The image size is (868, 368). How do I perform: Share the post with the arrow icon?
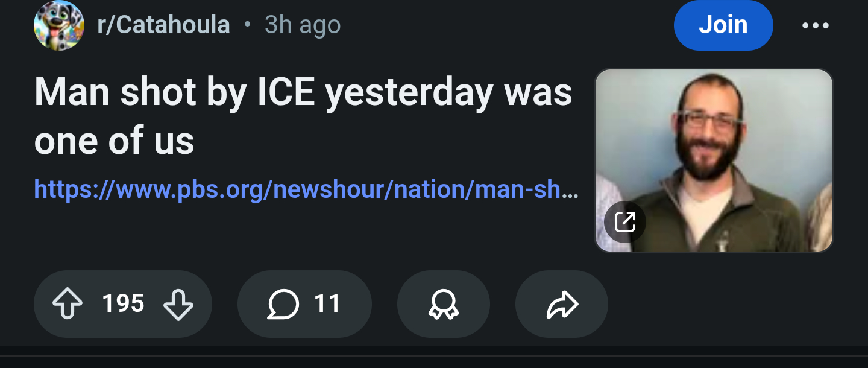562,303
